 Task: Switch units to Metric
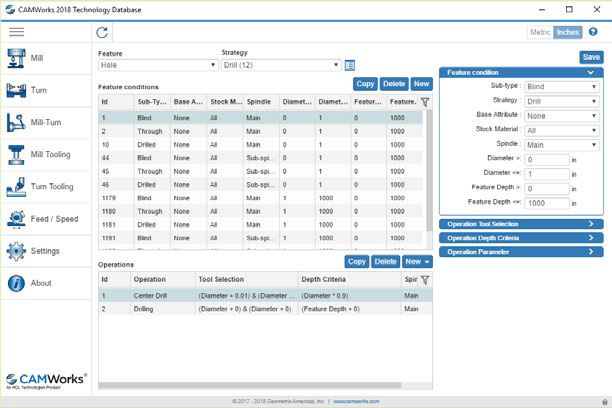point(541,32)
